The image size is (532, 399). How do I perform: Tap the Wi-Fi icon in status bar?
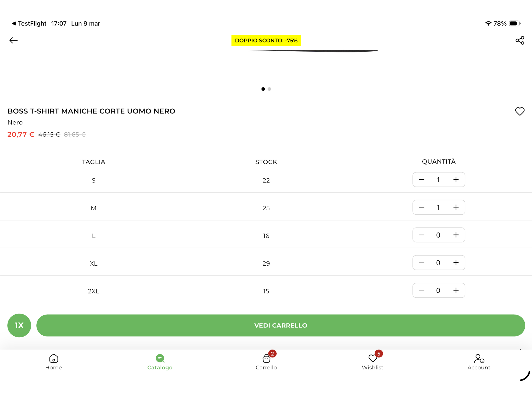click(x=488, y=24)
